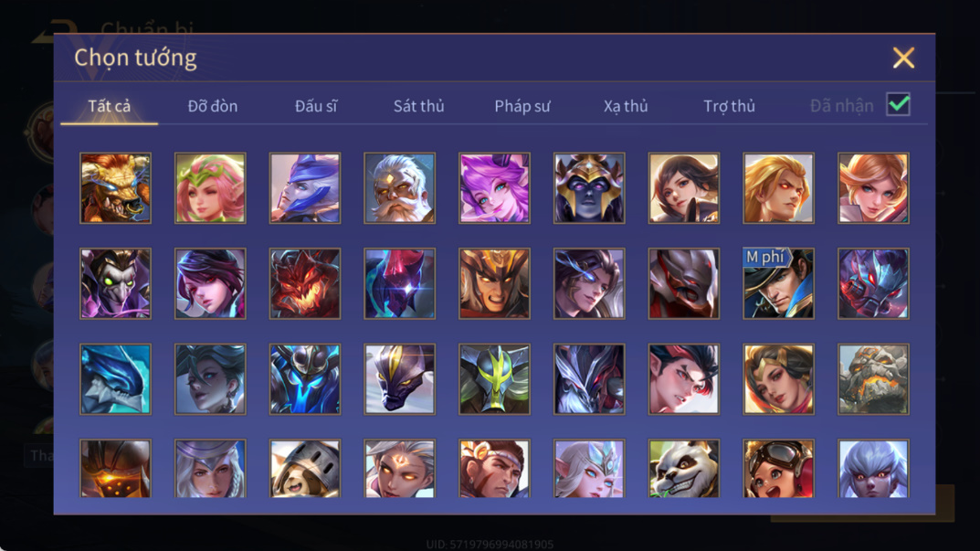
Task: Select the blue shark-like hero portrait
Action: tap(116, 378)
